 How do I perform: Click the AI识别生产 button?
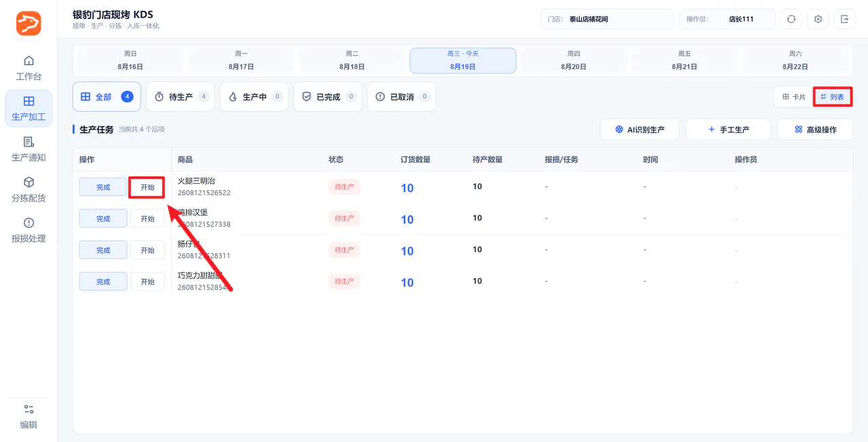[x=639, y=129]
